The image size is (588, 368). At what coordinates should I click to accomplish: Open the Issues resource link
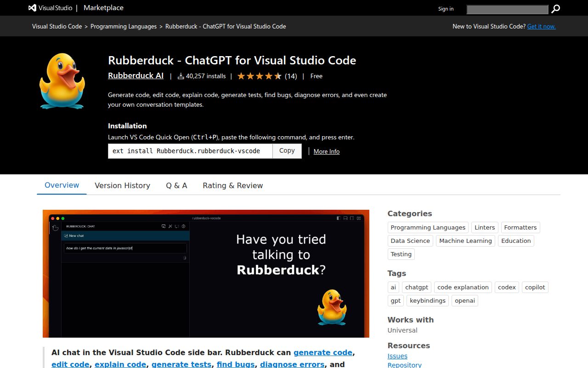point(397,356)
